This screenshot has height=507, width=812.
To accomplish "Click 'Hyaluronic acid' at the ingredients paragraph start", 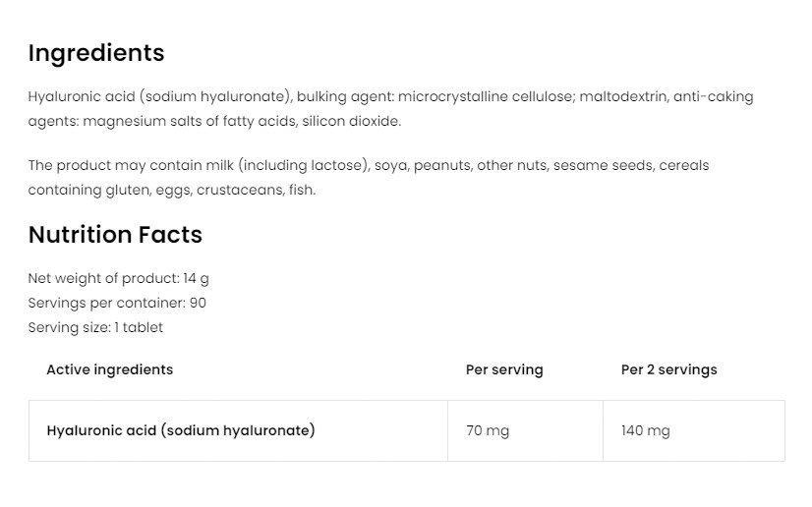I will tap(81, 97).
